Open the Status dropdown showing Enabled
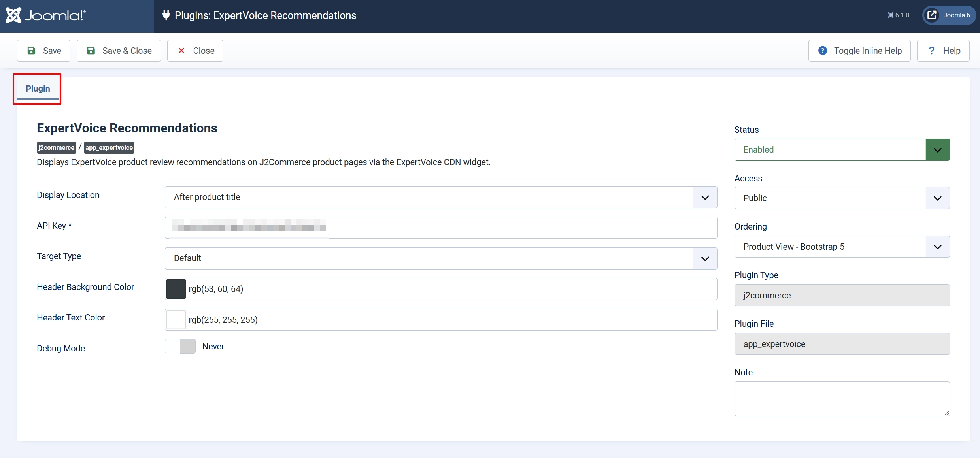This screenshot has height=458, width=980. pyautogui.click(x=842, y=150)
